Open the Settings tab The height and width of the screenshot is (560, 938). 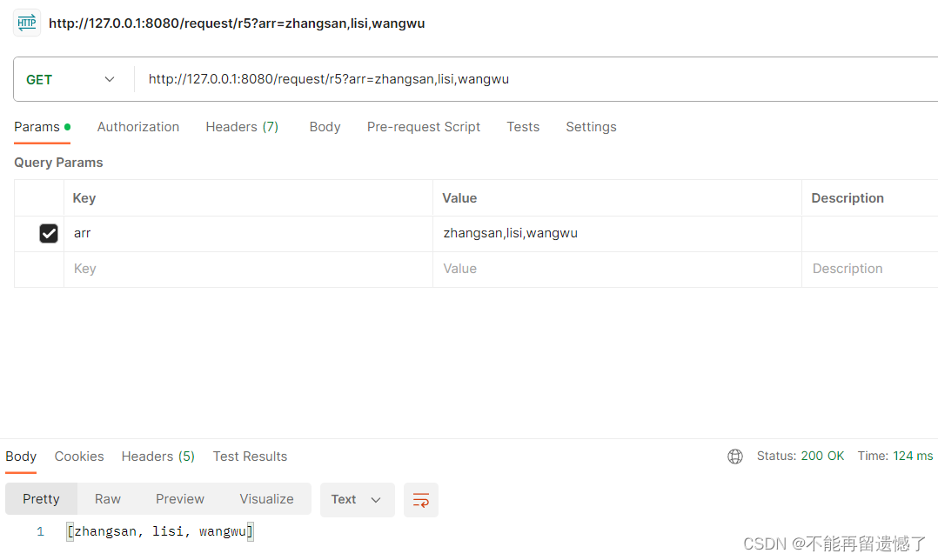(x=591, y=127)
